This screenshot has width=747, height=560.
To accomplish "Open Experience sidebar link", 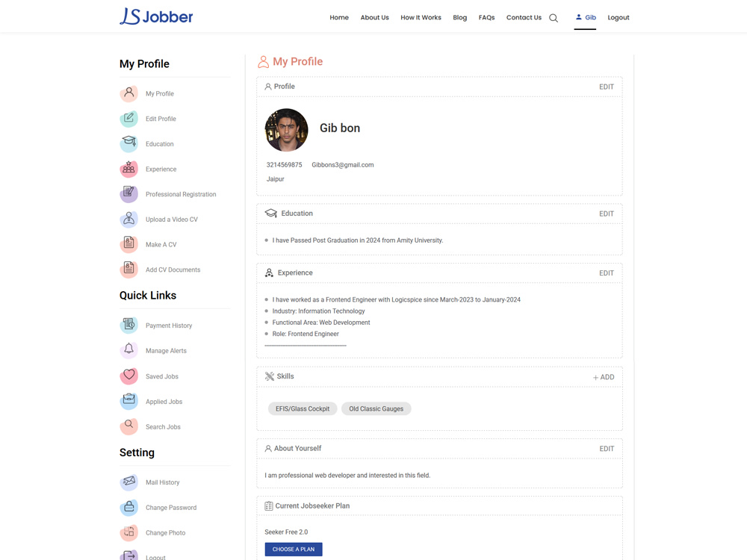I will pos(161,169).
